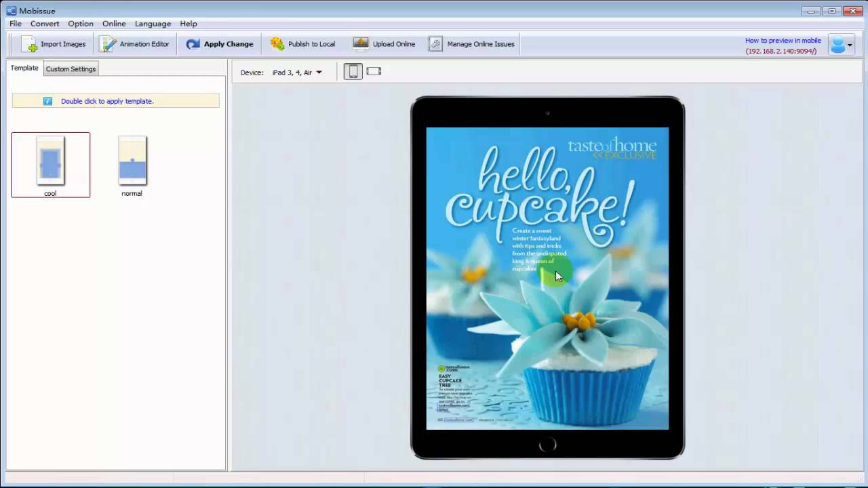Open the Help menu
This screenshot has height=488, width=868.
(x=189, y=24)
